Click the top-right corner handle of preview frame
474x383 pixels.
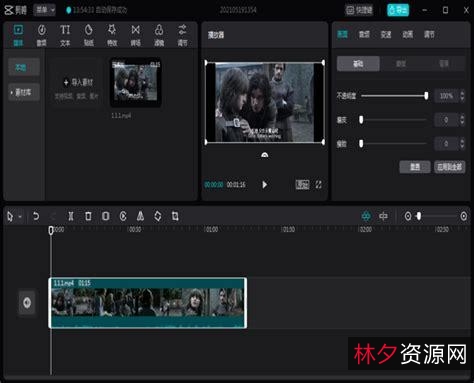click(x=323, y=62)
